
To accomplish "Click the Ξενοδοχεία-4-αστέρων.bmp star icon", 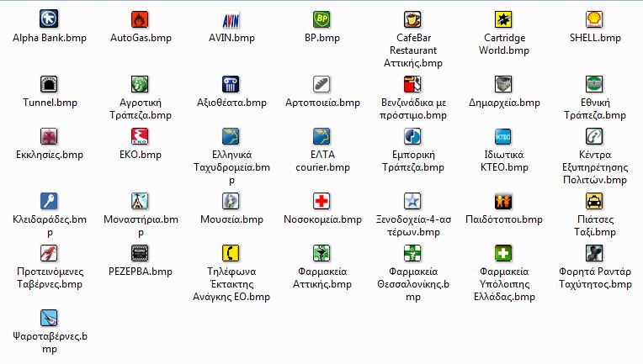I will [x=412, y=201].
